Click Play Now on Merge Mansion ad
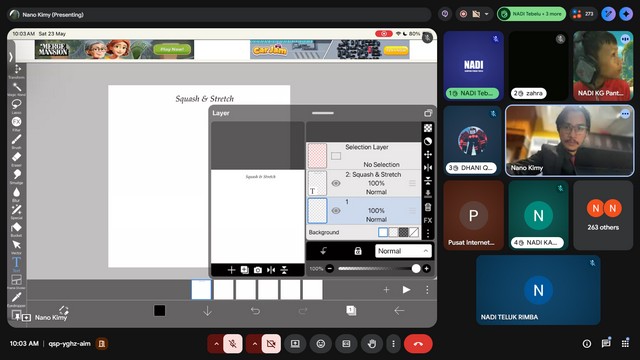Screen dimensions: 640x360 [x=172, y=49]
